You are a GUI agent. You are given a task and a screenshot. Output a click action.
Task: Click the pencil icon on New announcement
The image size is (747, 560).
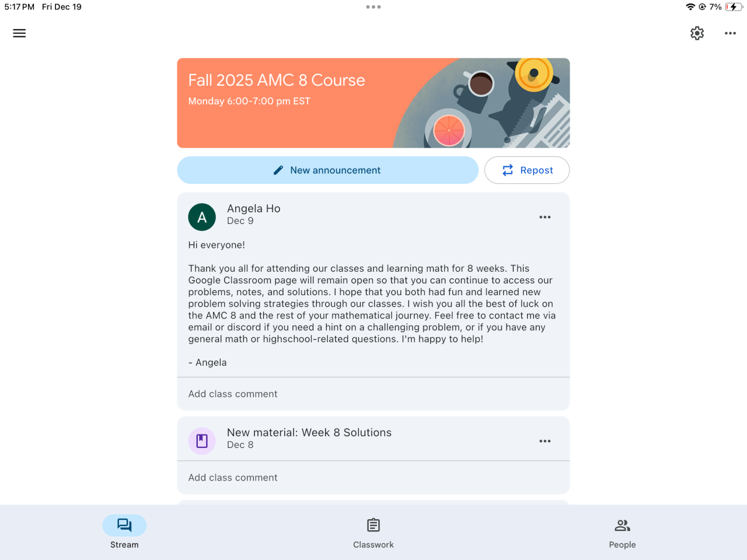278,170
